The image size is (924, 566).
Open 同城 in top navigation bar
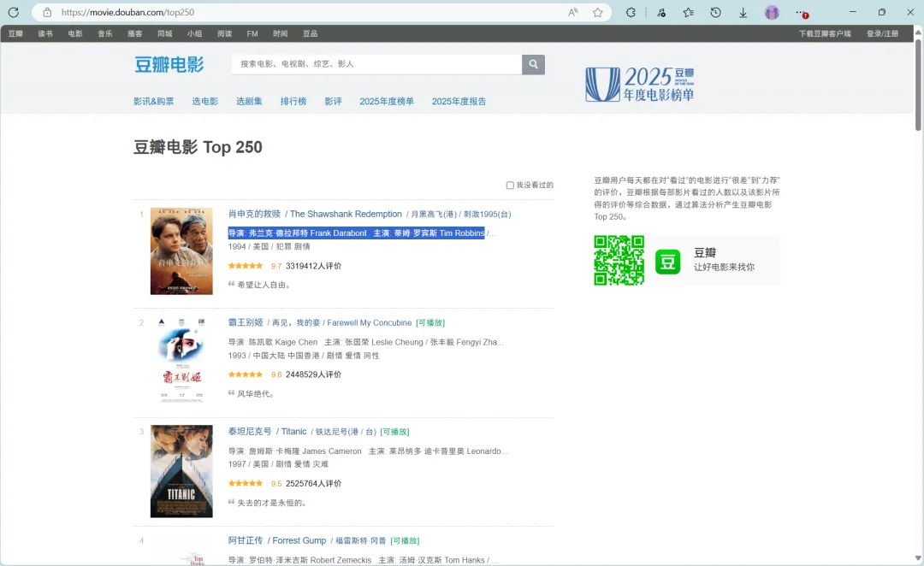click(x=165, y=33)
